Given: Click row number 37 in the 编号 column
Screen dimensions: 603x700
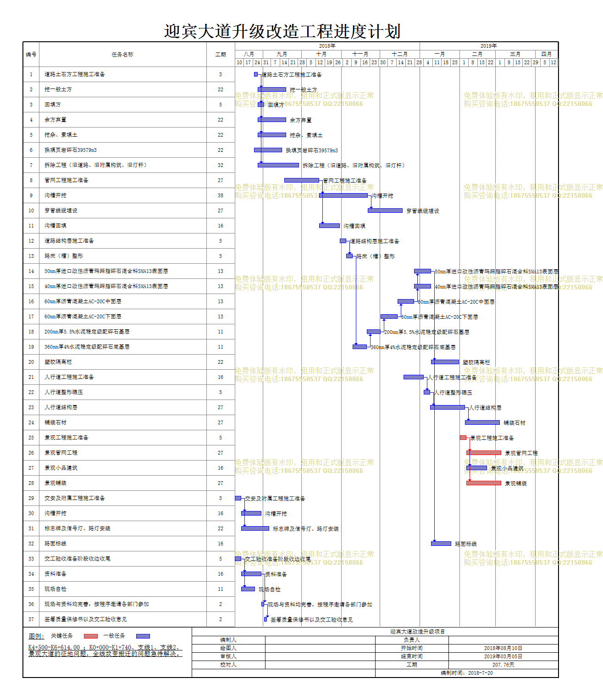Looking at the screenshot, I should coord(31,619).
